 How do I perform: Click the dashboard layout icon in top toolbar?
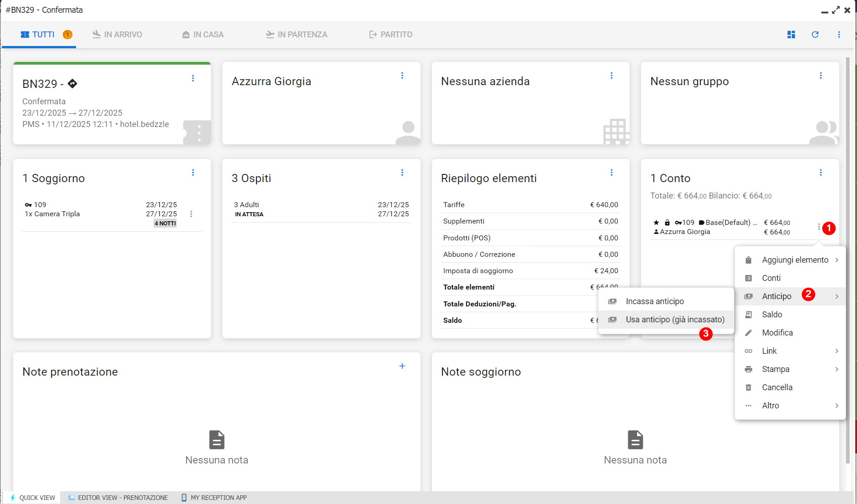(791, 35)
